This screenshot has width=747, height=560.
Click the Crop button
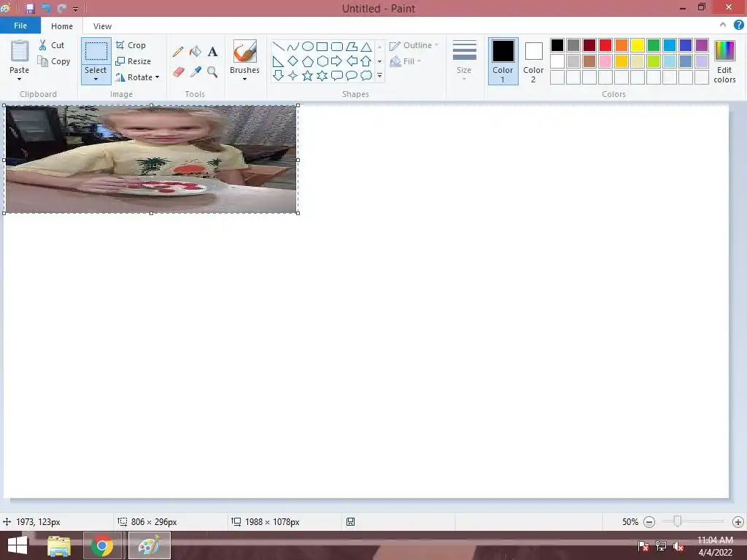click(131, 45)
